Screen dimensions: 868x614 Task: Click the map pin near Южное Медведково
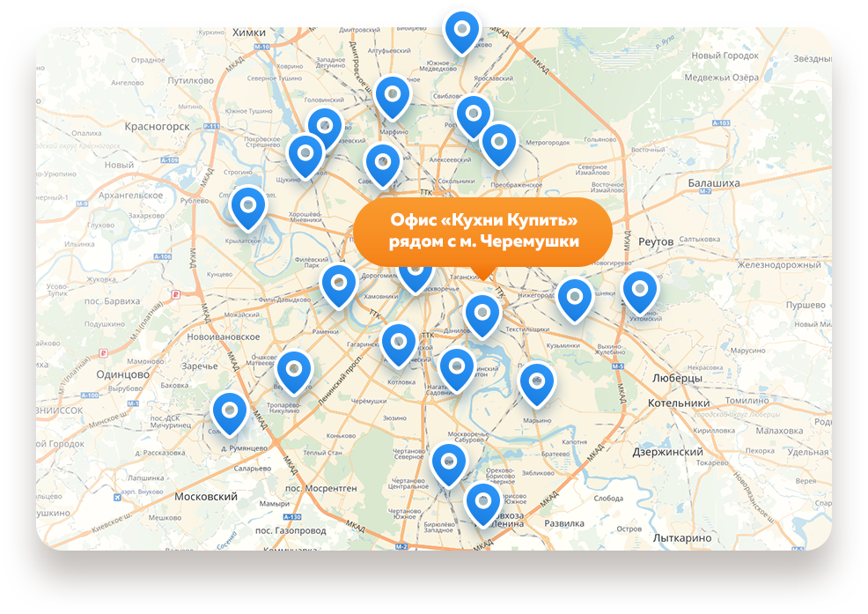pyautogui.click(x=462, y=33)
